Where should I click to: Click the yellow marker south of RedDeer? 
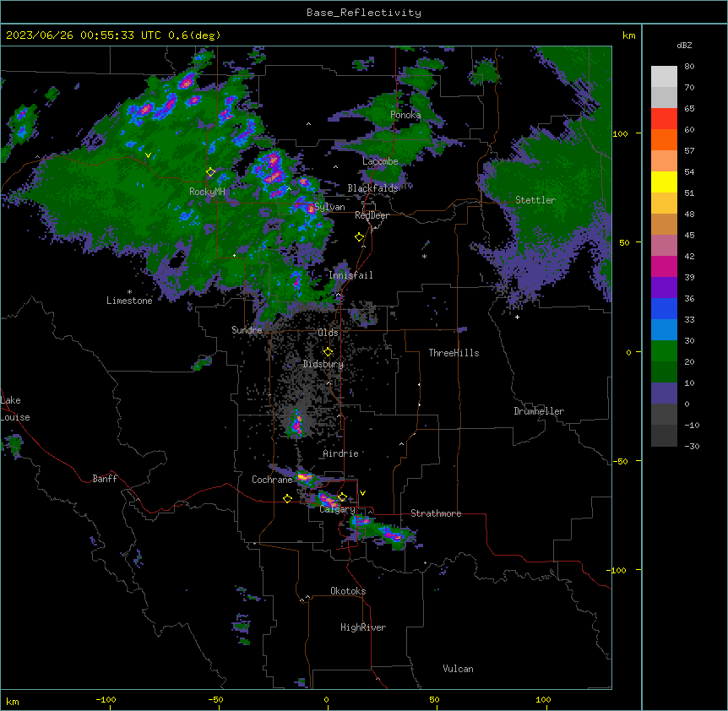(360, 237)
